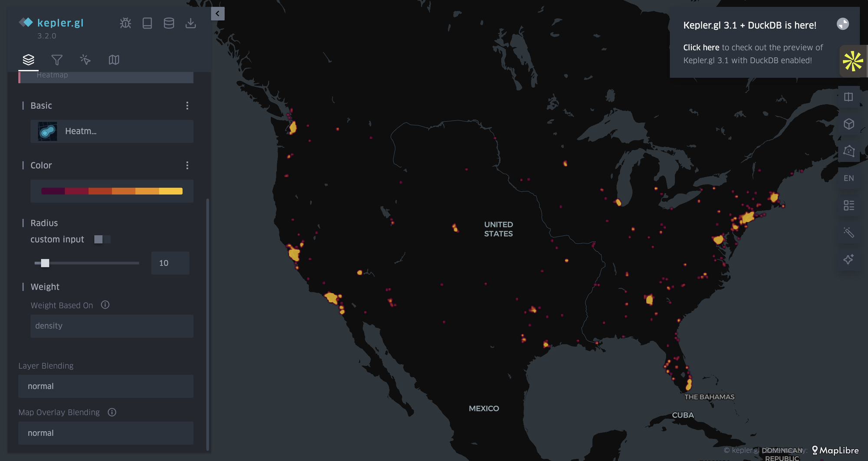Click the 'Click here' DuckDB preview link
Screen dimensions: 868x461
click(x=701, y=48)
